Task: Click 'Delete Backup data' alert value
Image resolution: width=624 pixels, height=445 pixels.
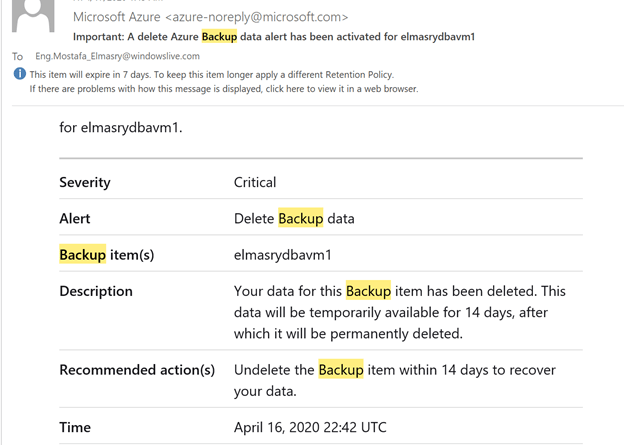Action: point(294,219)
